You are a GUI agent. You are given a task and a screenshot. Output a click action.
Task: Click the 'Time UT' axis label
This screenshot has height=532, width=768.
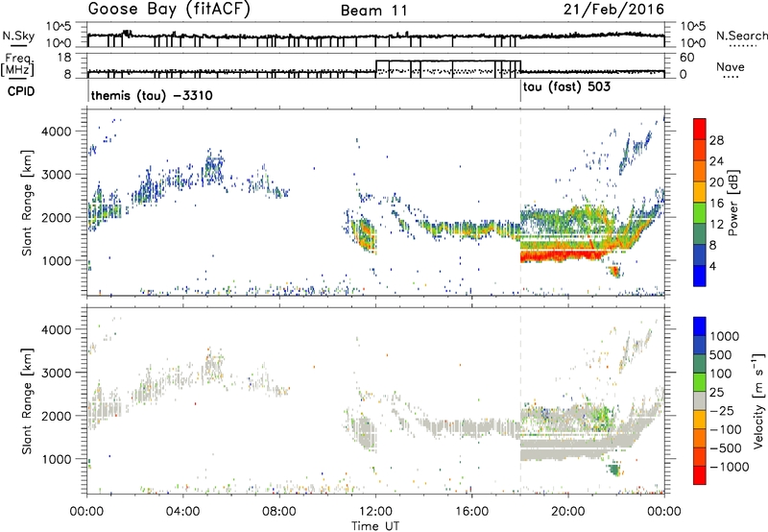click(375, 525)
